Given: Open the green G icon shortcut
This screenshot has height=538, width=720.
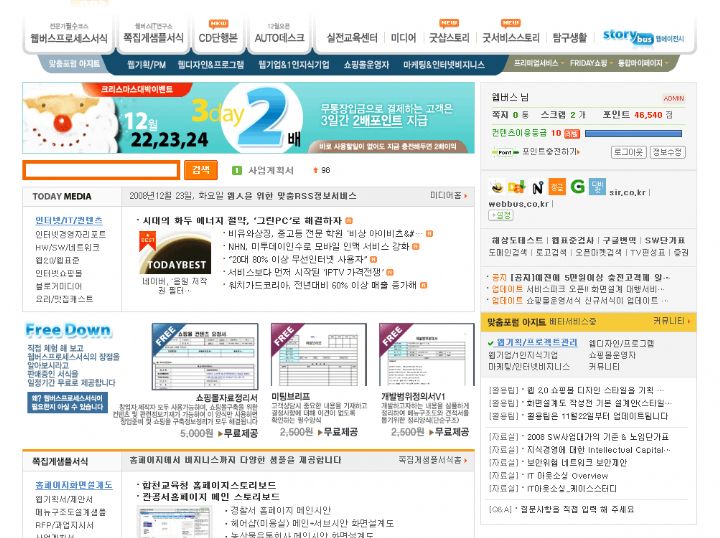Looking at the screenshot, I should (x=577, y=186).
